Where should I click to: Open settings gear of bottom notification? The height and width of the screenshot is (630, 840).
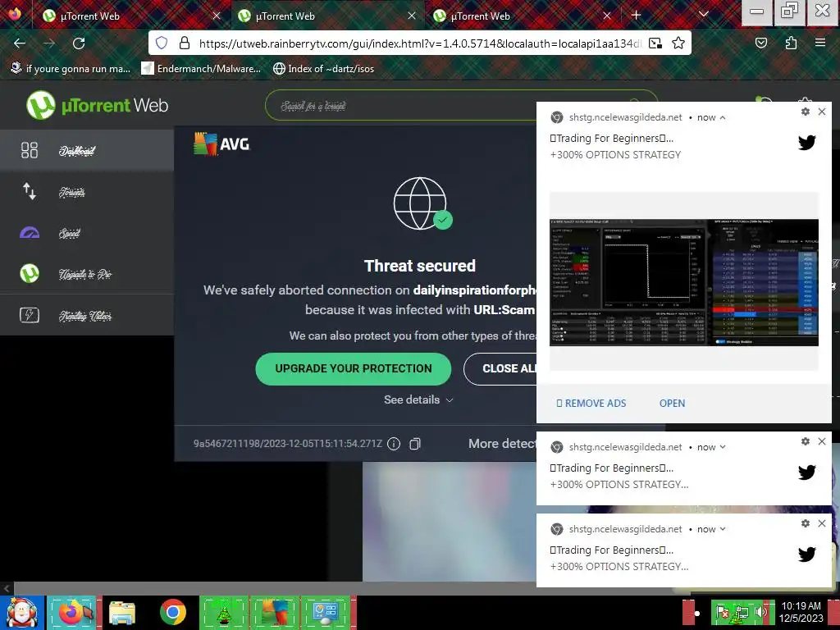coord(806,523)
